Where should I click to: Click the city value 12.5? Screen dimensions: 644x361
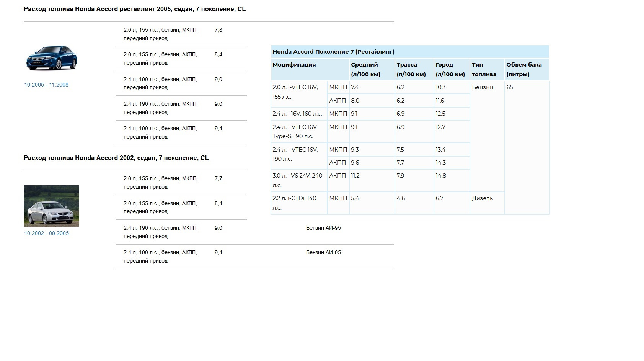440,114
